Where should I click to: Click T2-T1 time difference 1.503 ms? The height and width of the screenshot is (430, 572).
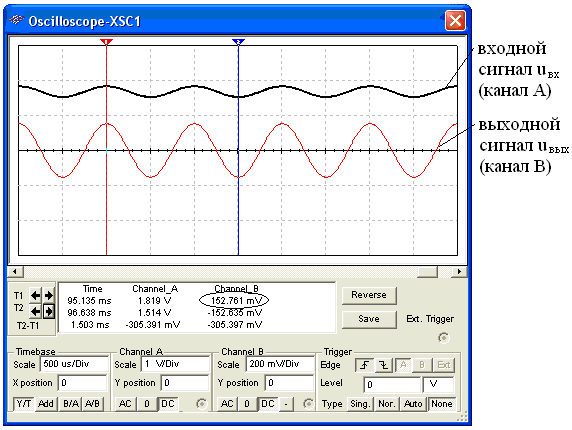[90, 325]
